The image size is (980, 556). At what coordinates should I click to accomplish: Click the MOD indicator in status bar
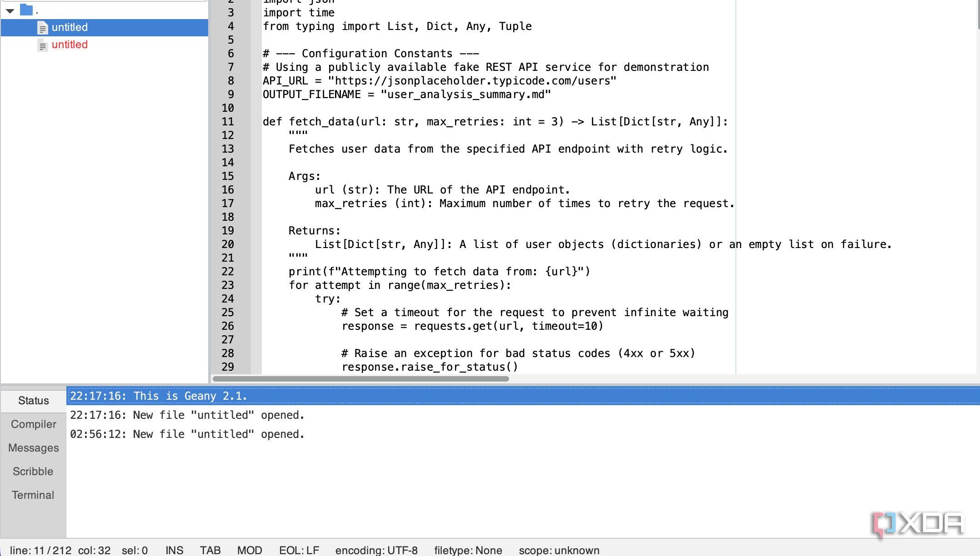point(250,550)
